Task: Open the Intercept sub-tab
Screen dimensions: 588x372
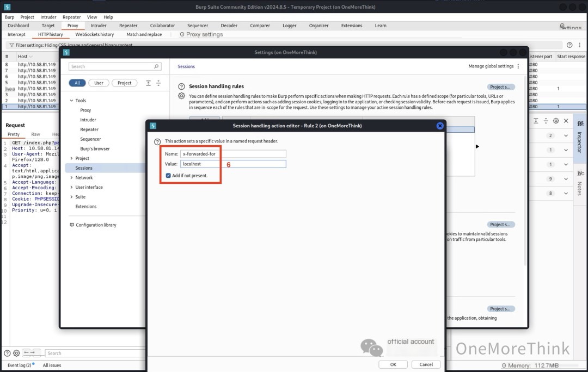Action: click(x=16, y=34)
